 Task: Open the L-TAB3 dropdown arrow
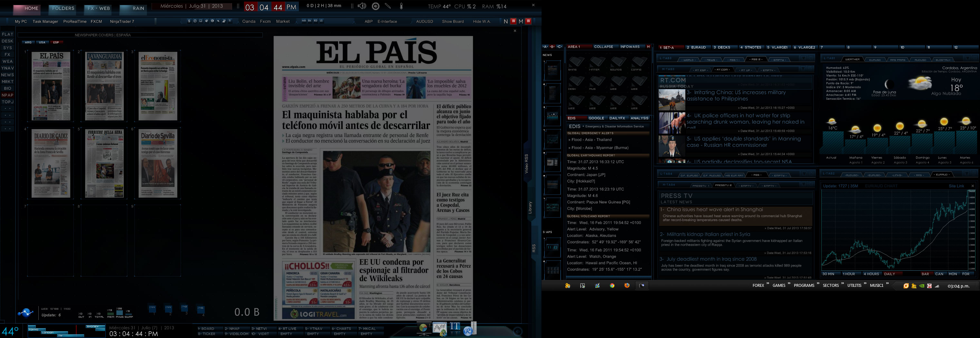tap(804, 58)
